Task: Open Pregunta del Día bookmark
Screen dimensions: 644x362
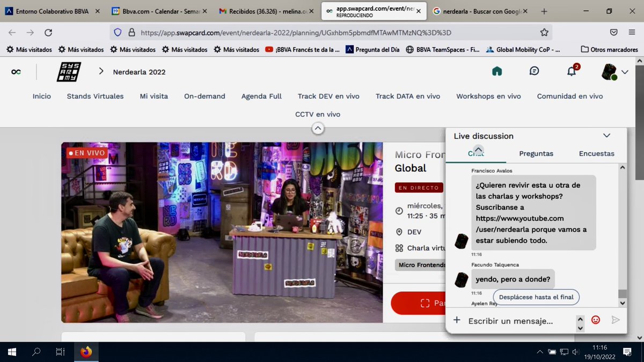Action: tap(372, 49)
